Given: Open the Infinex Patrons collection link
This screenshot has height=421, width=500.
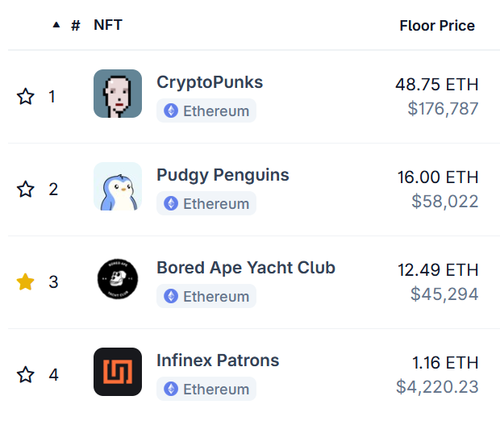Looking at the screenshot, I should [218, 360].
